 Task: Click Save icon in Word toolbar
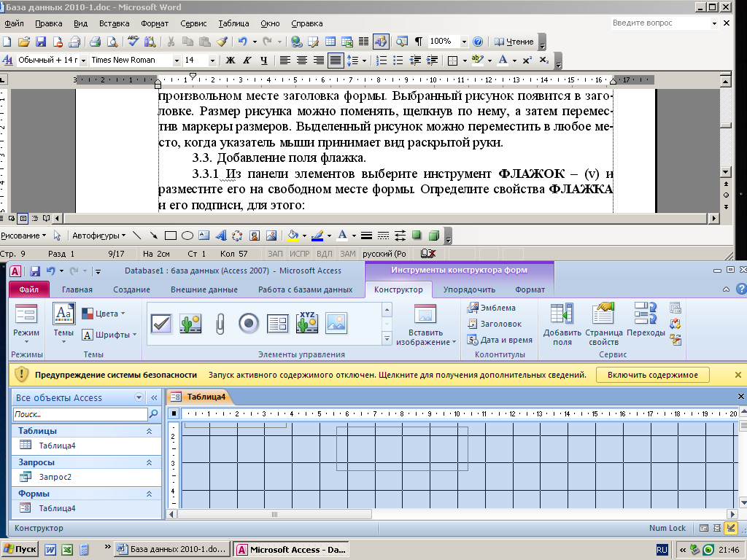pyautogui.click(x=41, y=42)
